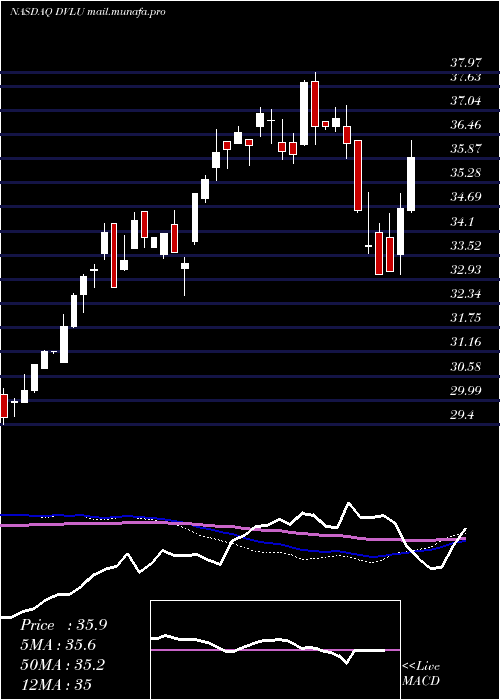Select the 30.58 price axis label
This screenshot has height=700, width=500.
[x=465, y=367]
